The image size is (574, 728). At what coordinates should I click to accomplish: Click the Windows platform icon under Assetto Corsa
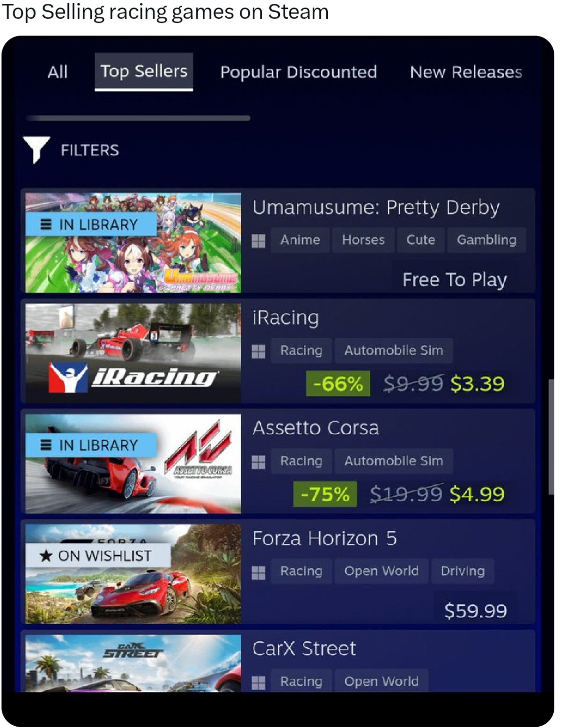[x=258, y=462]
